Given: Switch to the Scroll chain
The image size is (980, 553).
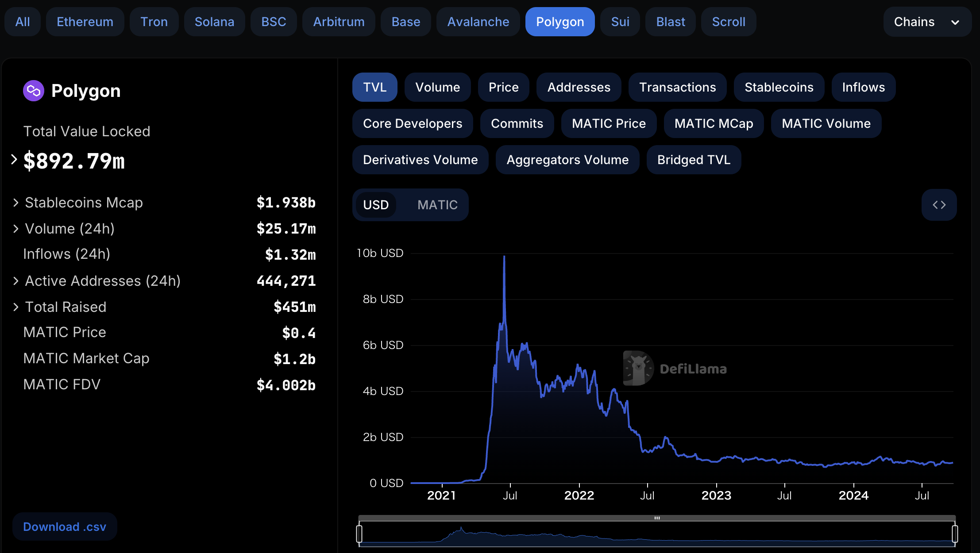Looking at the screenshot, I should point(729,22).
